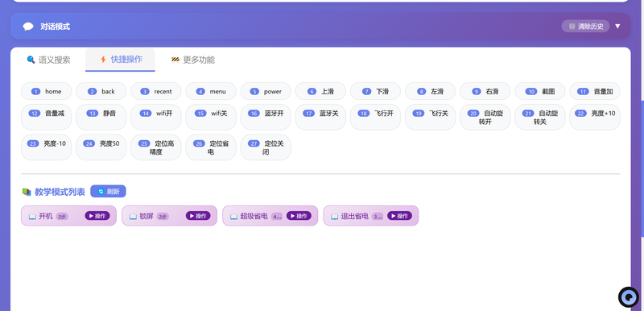Viewport: 644px width, 311px height.
Task: Trigger quick action 3 recent
Action: [156, 91]
